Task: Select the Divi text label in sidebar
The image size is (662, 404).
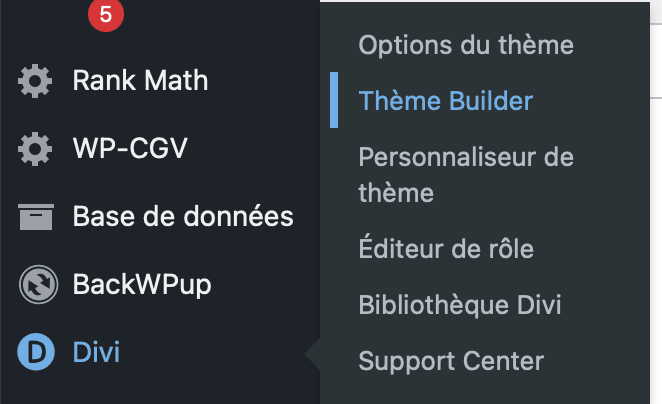Action: pos(96,352)
